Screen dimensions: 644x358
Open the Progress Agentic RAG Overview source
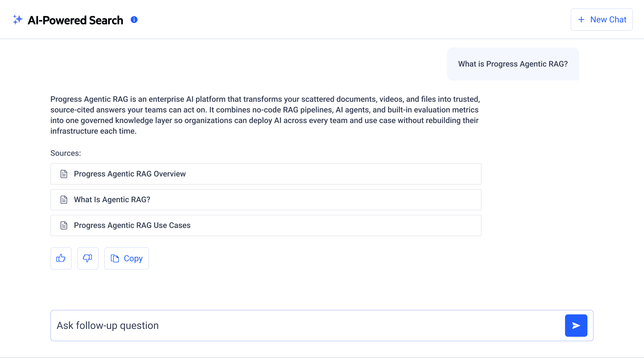click(266, 174)
